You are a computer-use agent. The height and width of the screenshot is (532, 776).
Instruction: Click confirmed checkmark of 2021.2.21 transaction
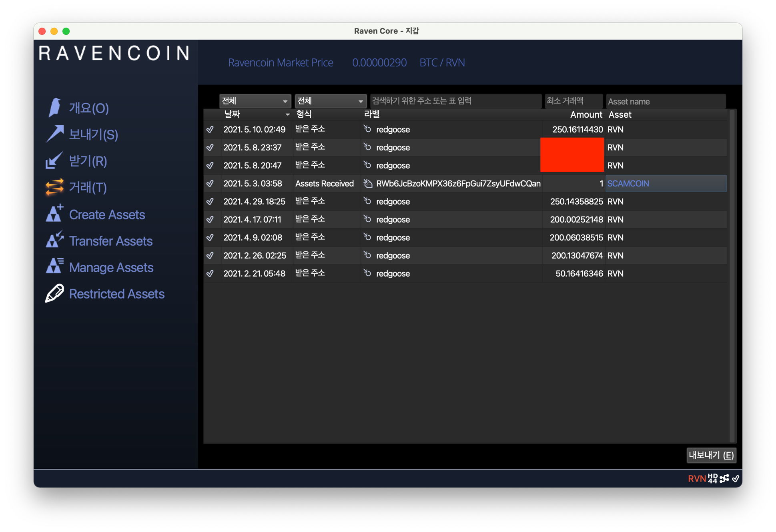pyautogui.click(x=210, y=273)
